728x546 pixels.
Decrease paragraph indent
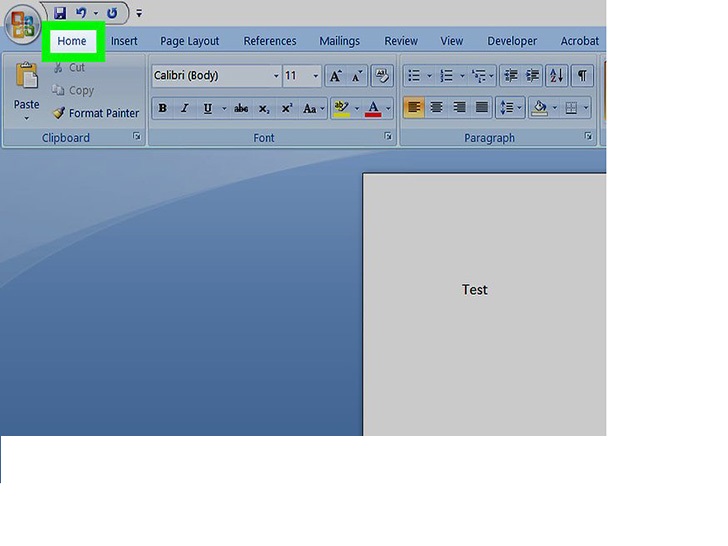coord(511,76)
